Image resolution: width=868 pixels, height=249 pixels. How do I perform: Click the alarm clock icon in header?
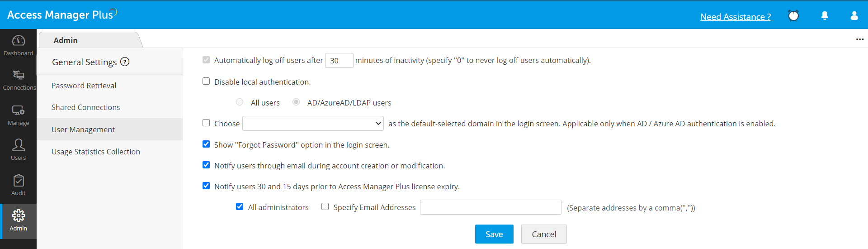point(793,16)
